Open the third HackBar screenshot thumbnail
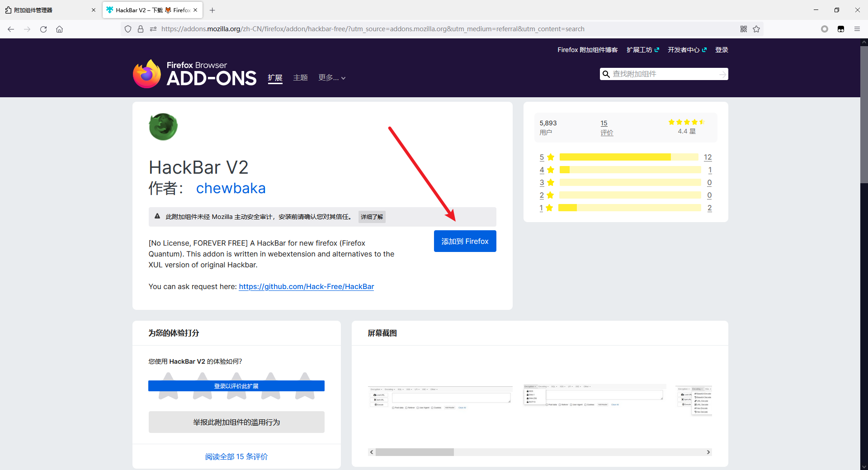Image resolution: width=868 pixels, height=470 pixels. [694, 400]
